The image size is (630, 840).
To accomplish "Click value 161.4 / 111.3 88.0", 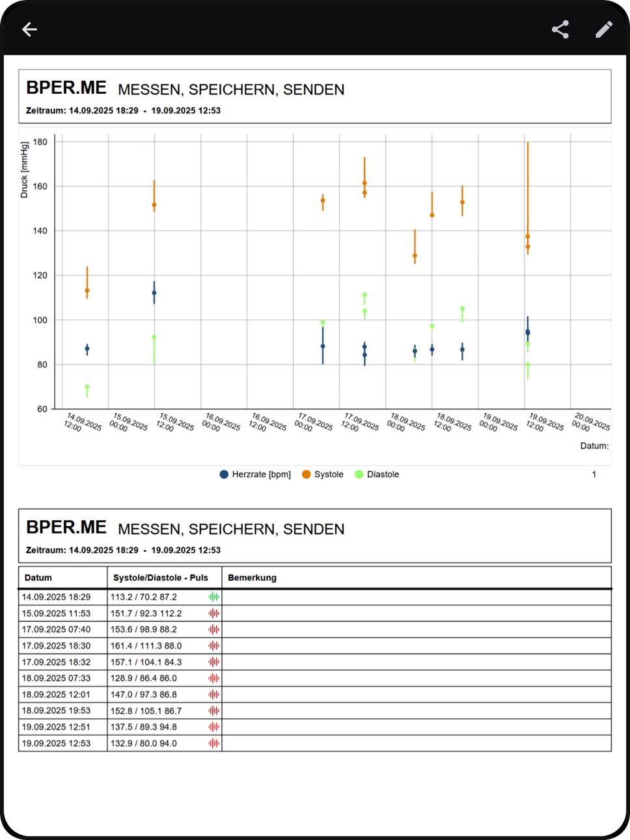I will pyautogui.click(x=146, y=646).
